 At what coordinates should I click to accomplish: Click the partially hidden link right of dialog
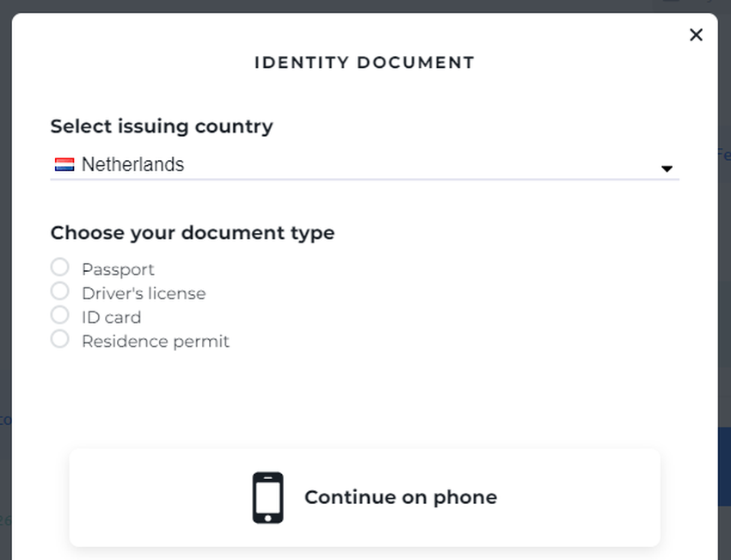click(724, 155)
